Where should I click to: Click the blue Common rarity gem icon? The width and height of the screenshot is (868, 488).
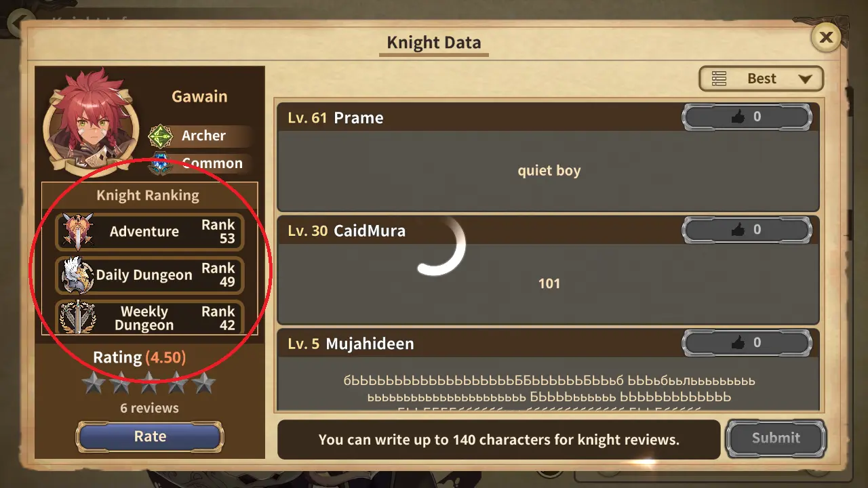pos(161,163)
